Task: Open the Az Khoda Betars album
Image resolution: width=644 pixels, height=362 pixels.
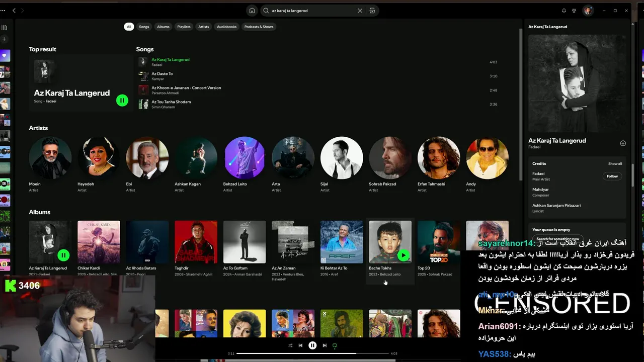Action: 147,242
